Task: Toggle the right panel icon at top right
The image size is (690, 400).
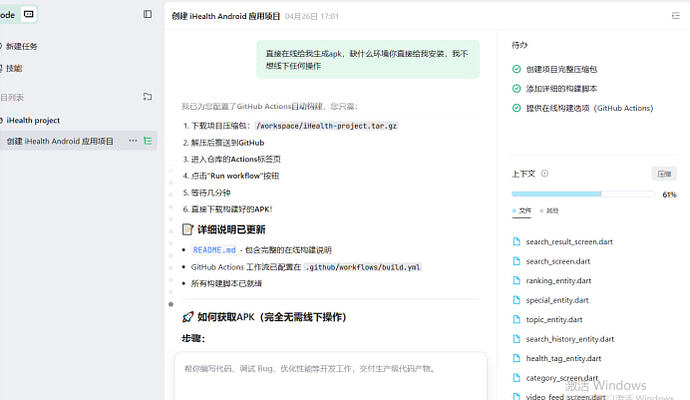Action: click(676, 16)
